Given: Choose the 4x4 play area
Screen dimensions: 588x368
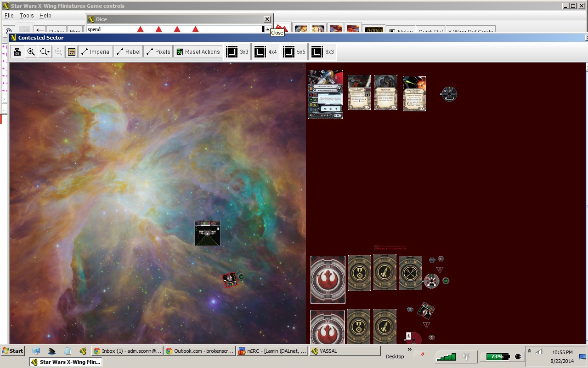Looking at the screenshot, I should pos(266,52).
